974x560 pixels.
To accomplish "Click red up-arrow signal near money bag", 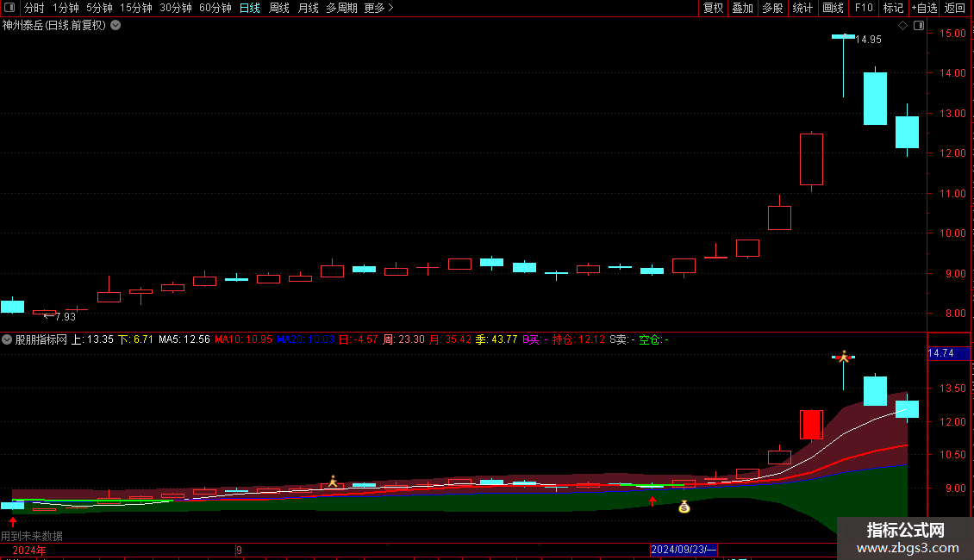I will (x=652, y=501).
